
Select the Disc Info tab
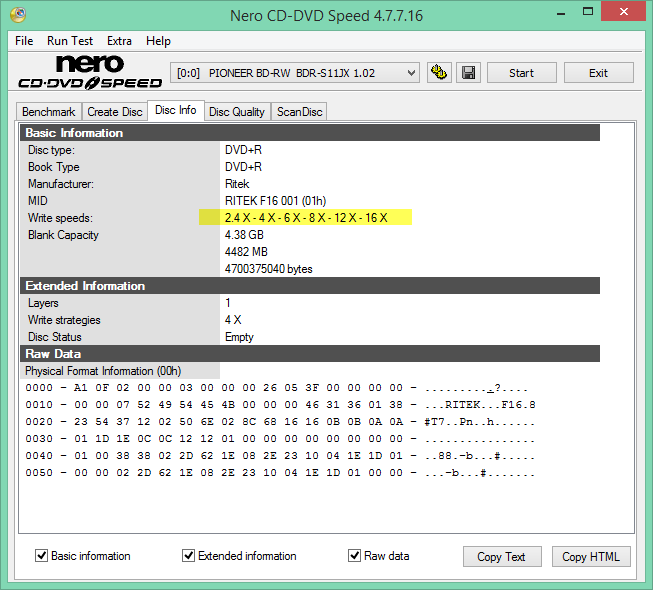tap(176, 110)
